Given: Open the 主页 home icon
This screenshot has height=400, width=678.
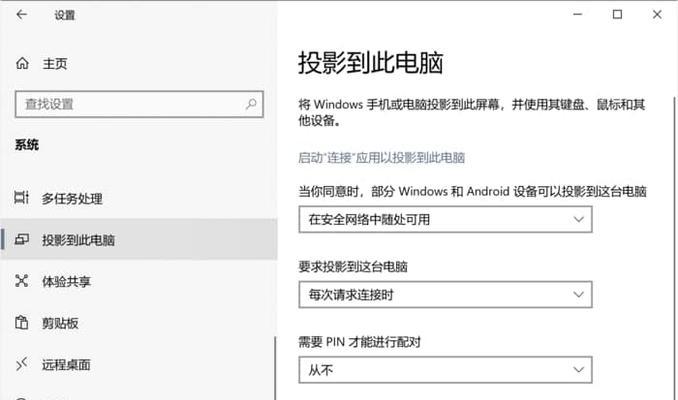Looking at the screenshot, I should click(22, 64).
